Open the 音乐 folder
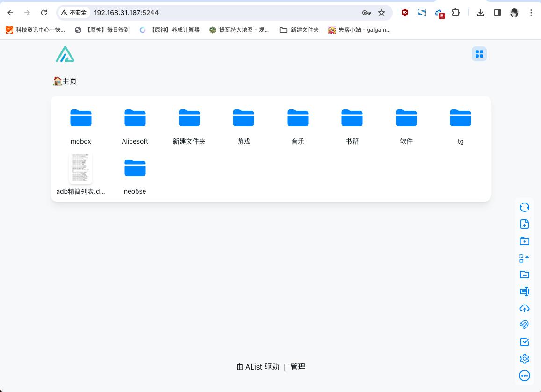This screenshot has height=392, width=541. pyautogui.click(x=298, y=126)
